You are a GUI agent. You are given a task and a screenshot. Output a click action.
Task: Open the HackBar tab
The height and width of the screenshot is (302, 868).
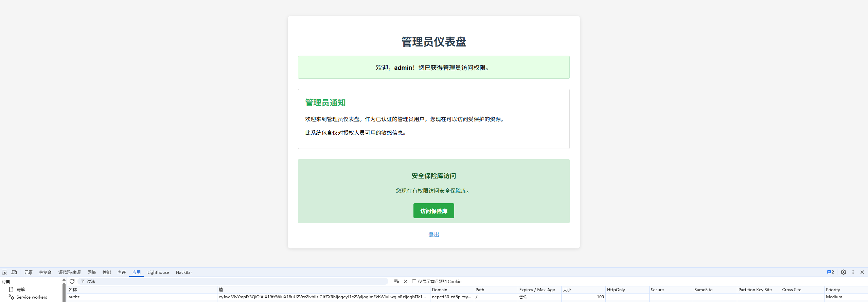[184, 272]
